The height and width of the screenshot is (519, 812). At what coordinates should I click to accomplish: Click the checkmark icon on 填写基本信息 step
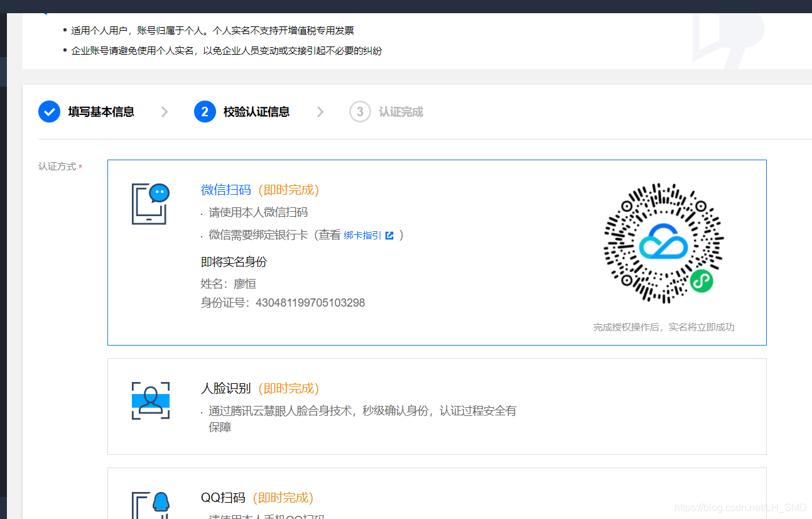49,111
